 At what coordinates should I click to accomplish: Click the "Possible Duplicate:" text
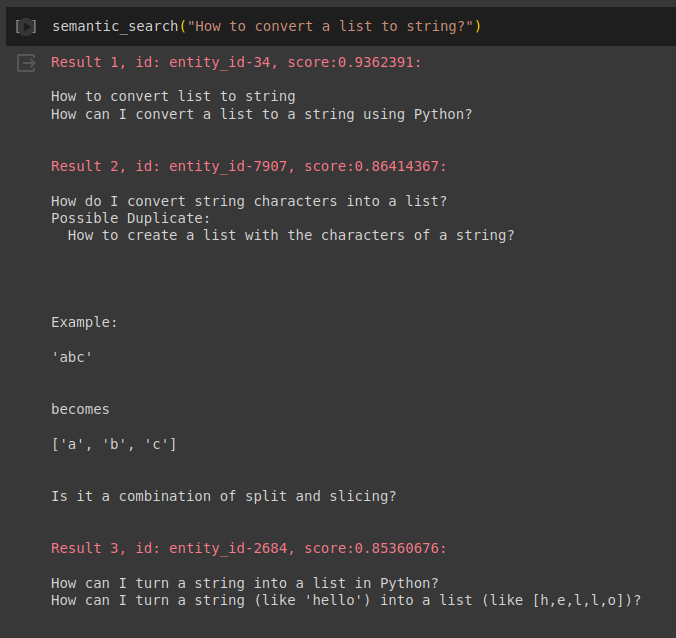click(x=131, y=218)
